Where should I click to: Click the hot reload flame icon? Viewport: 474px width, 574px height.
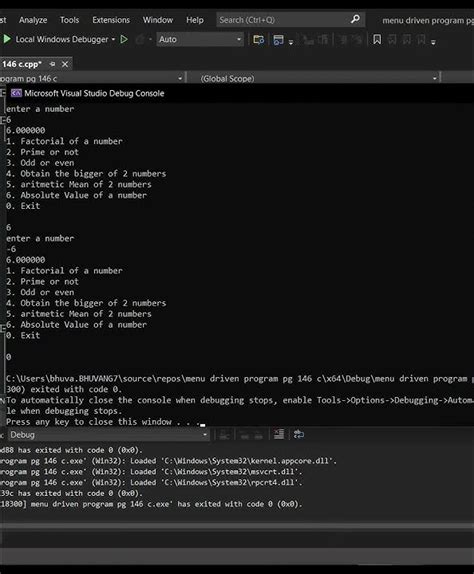(x=139, y=39)
